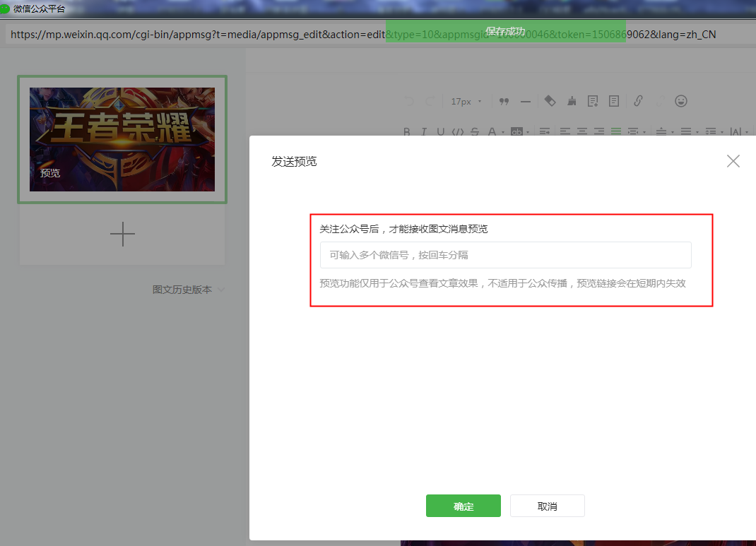
Task: Click the document-with-plus toolbar icon
Action: coord(593,101)
